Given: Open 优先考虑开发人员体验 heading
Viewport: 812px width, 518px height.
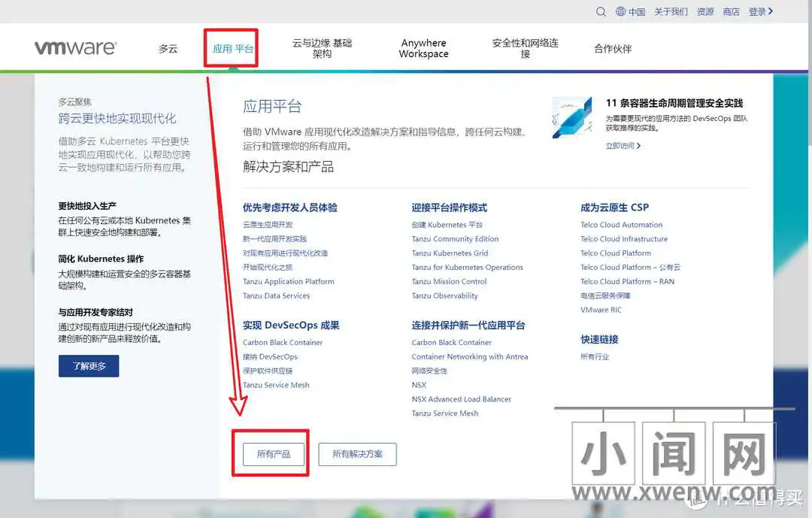Looking at the screenshot, I should (290, 208).
